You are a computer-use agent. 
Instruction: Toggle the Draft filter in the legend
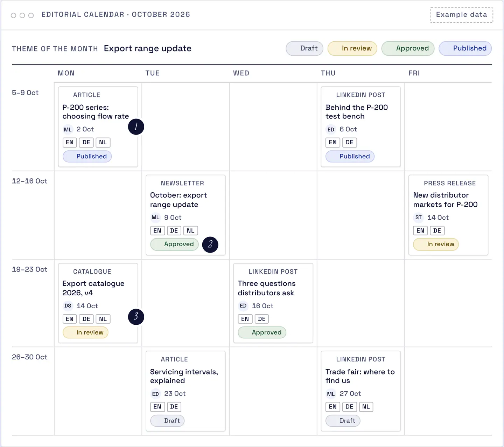tap(304, 48)
